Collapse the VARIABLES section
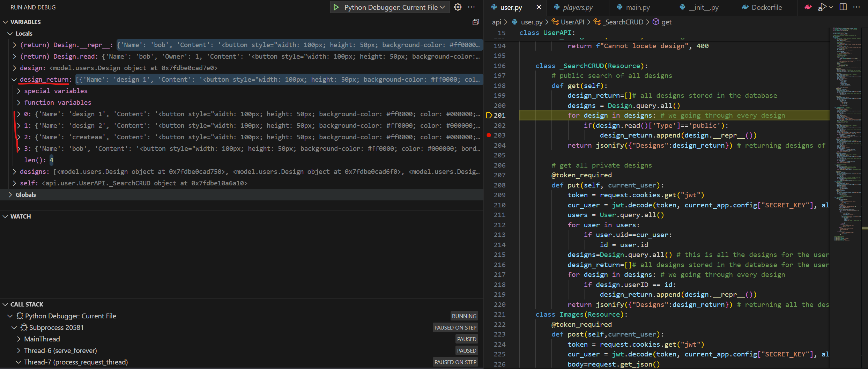The width and height of the screenshot is (868, 369). pyautogui.click(x=6, y=22)
